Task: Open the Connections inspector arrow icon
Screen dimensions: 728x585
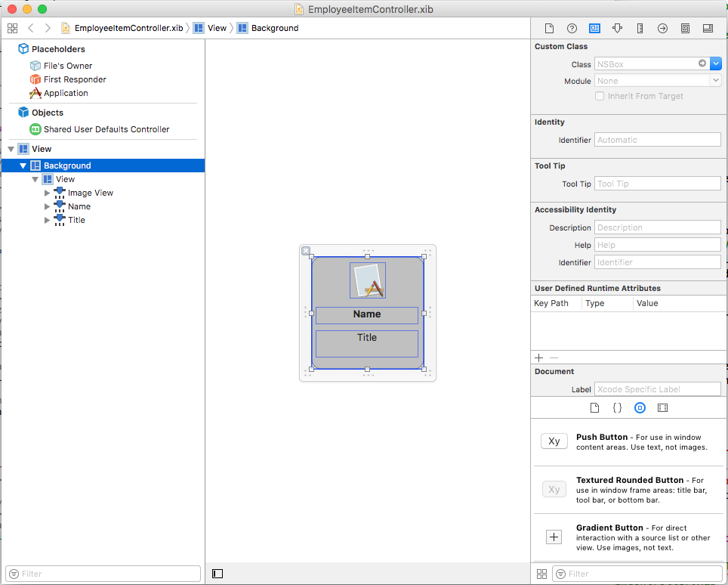Action: pyautogui.click(x=662, y=29)
